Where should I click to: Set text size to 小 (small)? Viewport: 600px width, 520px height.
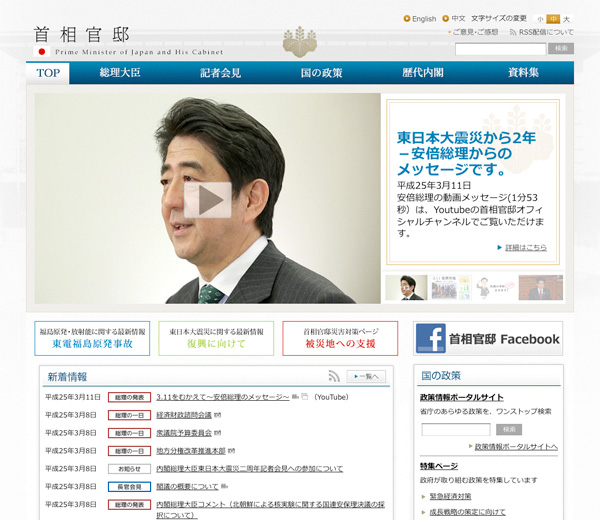[x=540, y=19]
